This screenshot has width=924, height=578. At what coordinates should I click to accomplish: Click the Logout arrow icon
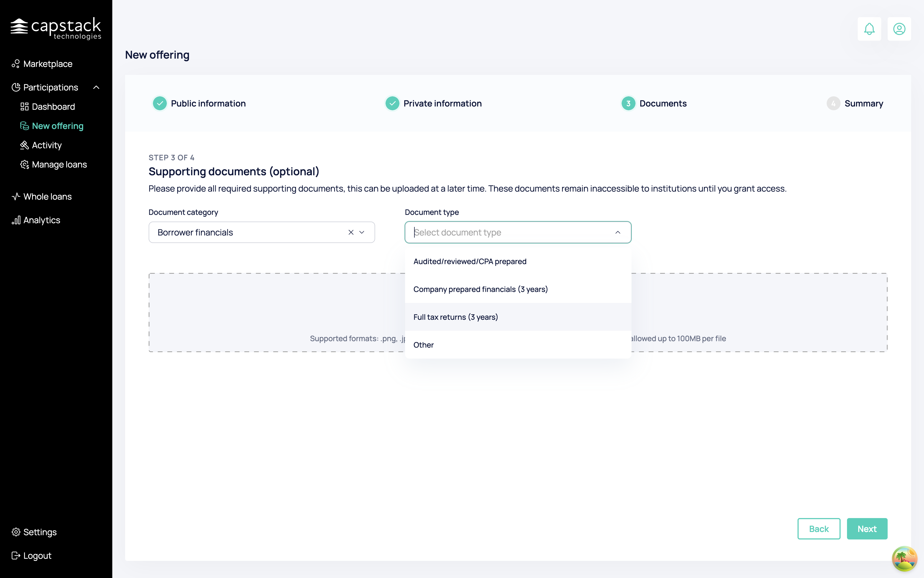16,556
